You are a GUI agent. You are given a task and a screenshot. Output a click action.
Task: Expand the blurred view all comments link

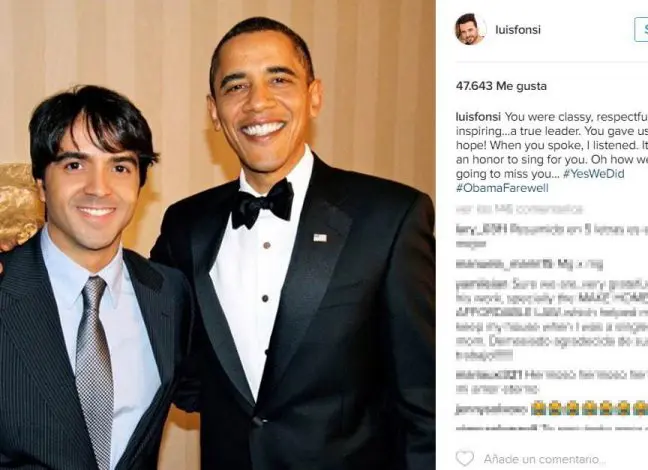(x=519, y=209)
